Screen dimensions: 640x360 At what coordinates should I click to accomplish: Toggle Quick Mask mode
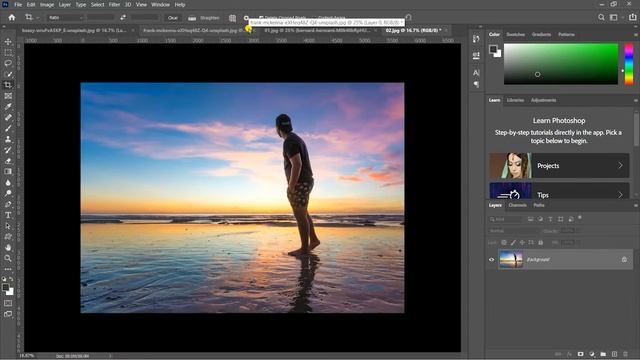pos(8,303)
